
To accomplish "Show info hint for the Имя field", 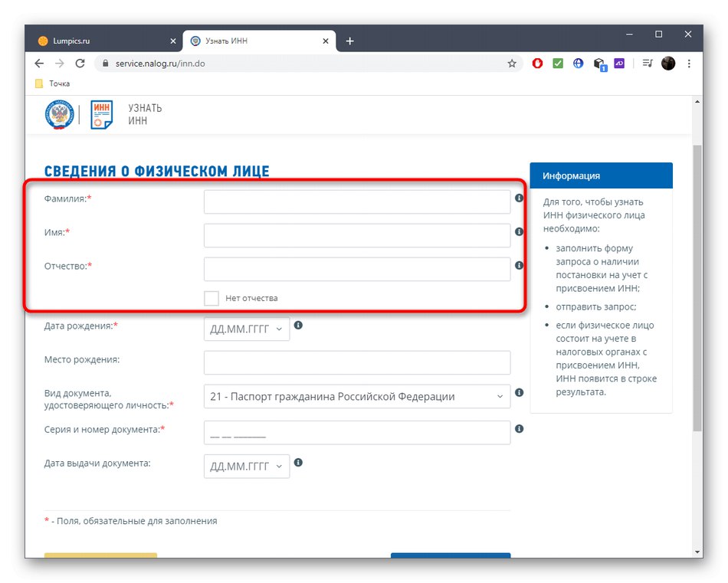I will pos(519,231).
